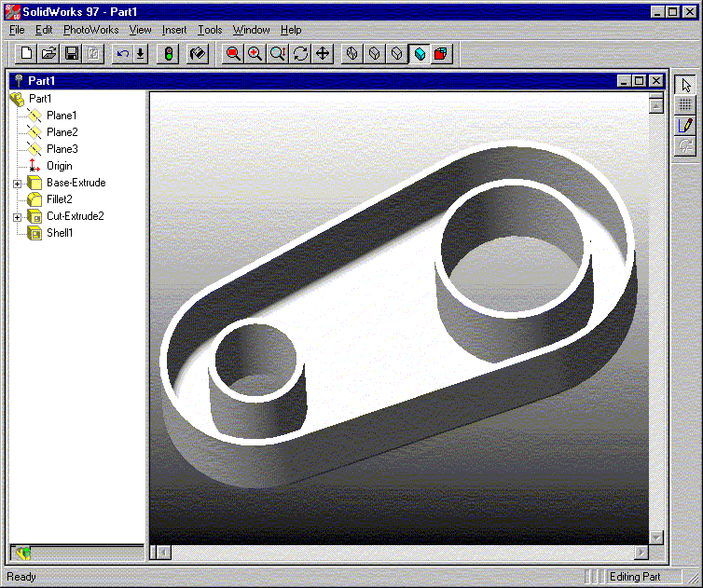Undo the last action with the blue arrow
Viewport: 703px width, 588px height.
pyautogui.click(x=122, y=54)
